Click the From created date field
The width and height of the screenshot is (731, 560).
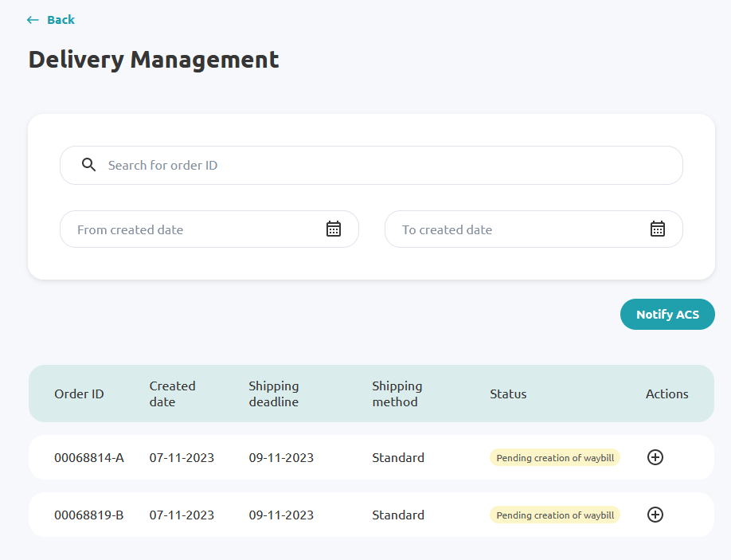coord(209,229)
